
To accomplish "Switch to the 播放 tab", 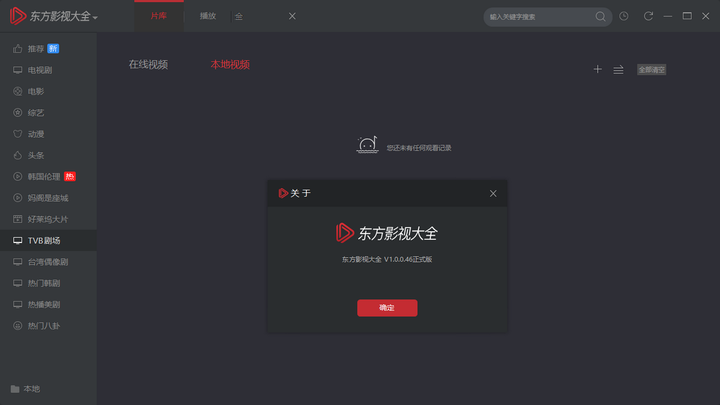I will (x=208, y=16).
